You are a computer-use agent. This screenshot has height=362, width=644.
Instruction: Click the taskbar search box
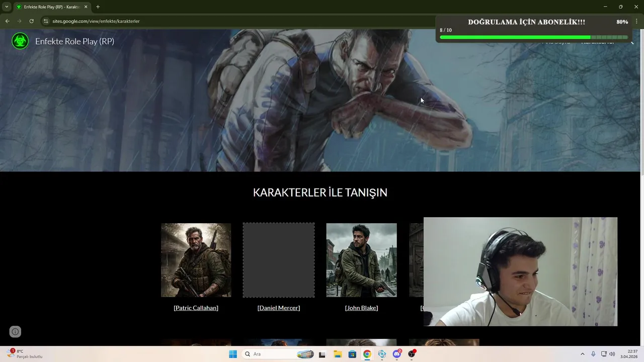coord(278,354)
